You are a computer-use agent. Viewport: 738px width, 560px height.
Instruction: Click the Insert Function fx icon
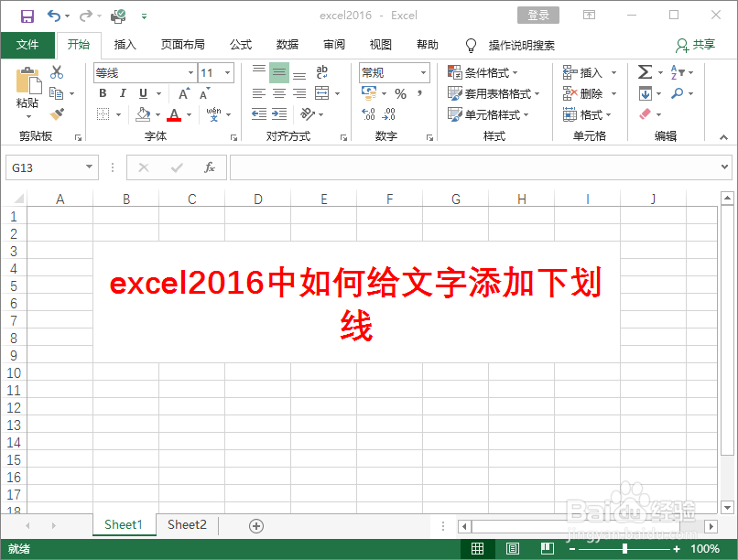(x=210, y=167)
